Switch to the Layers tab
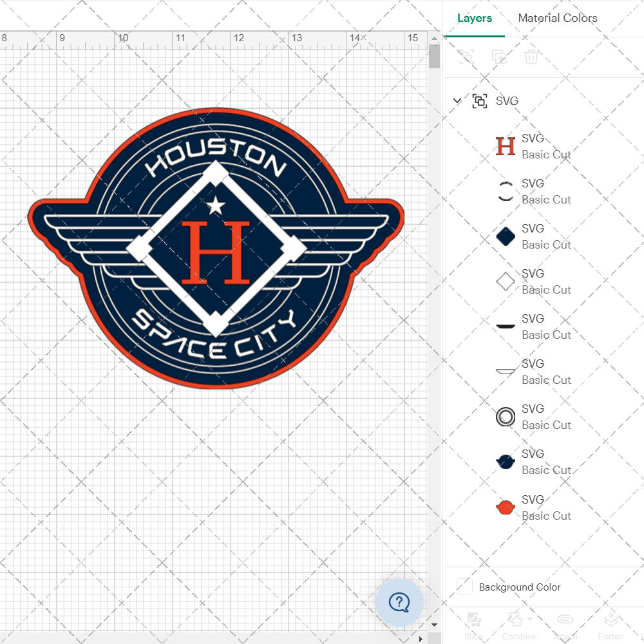644x644 pixels. pyautogui.click(x=475, y=18)
